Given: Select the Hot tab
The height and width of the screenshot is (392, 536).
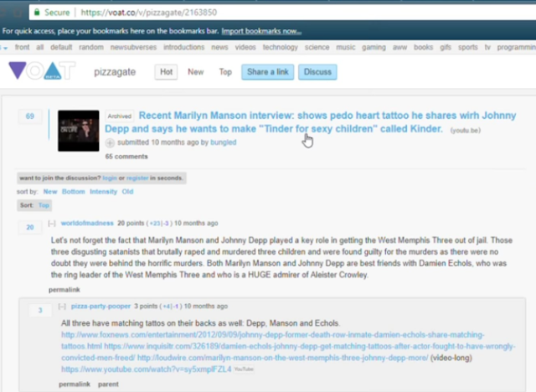Looking at the screenshot, I should (x=166, y=72).
